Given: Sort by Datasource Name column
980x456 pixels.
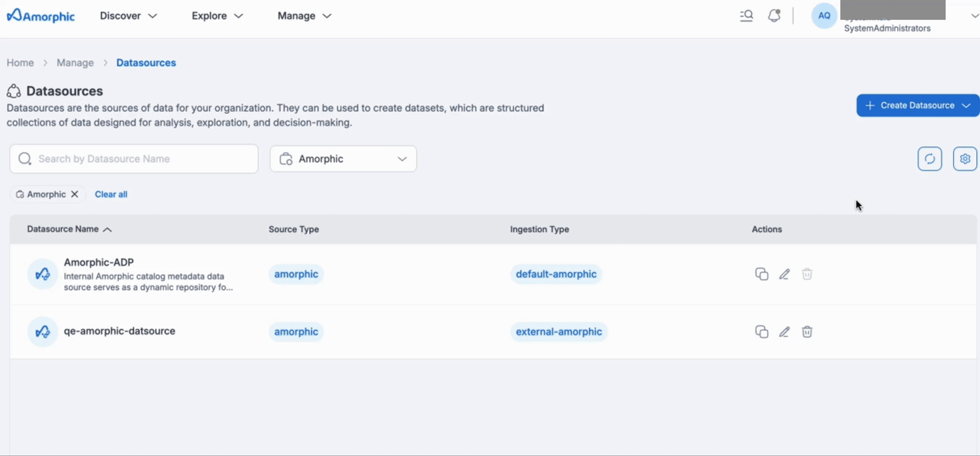Looking at the screenshot, I should point(69,229).
